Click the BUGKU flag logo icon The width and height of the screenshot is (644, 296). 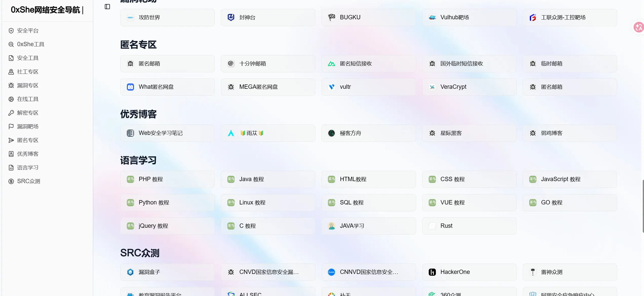[x=331, y=17]
